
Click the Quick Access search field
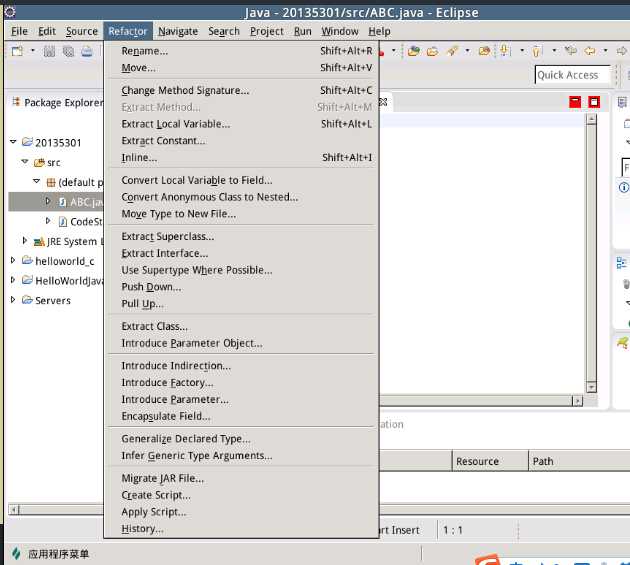click(573, 75)
